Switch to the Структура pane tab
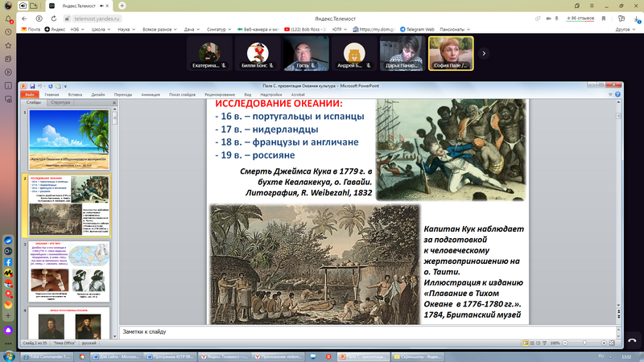 tap(60, 103)
